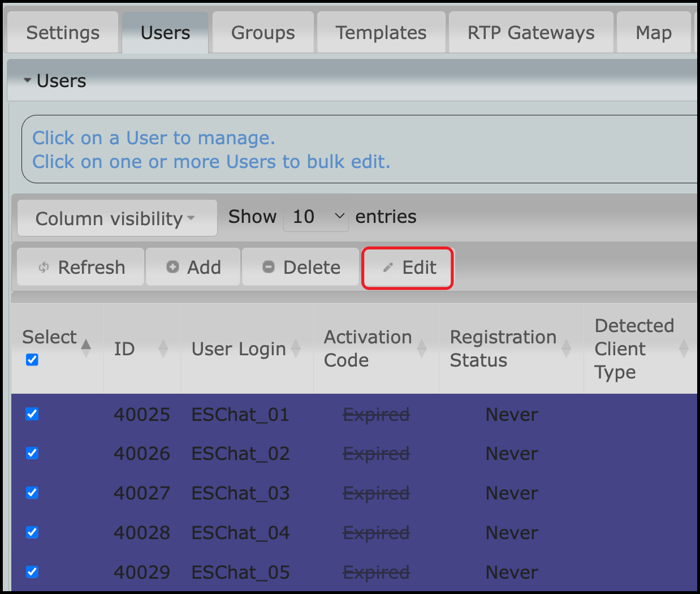
Task: Click the Add button to add a user
Action: coord(193,267)
